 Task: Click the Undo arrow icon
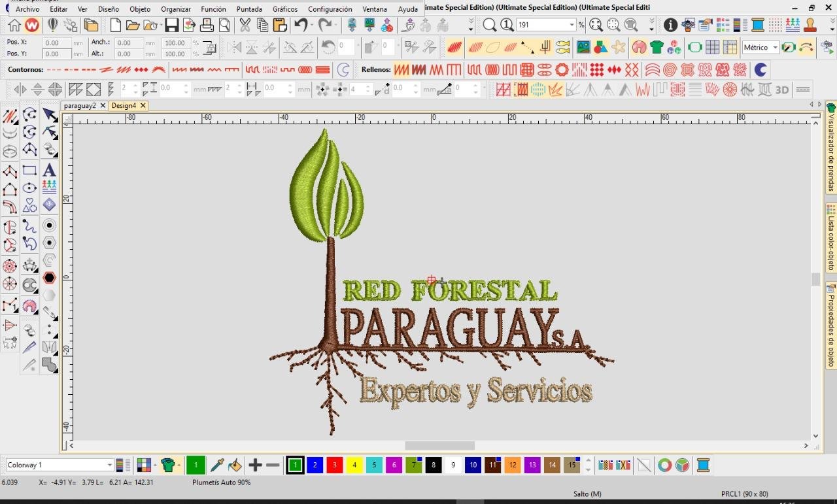click(x=301, y=25)
